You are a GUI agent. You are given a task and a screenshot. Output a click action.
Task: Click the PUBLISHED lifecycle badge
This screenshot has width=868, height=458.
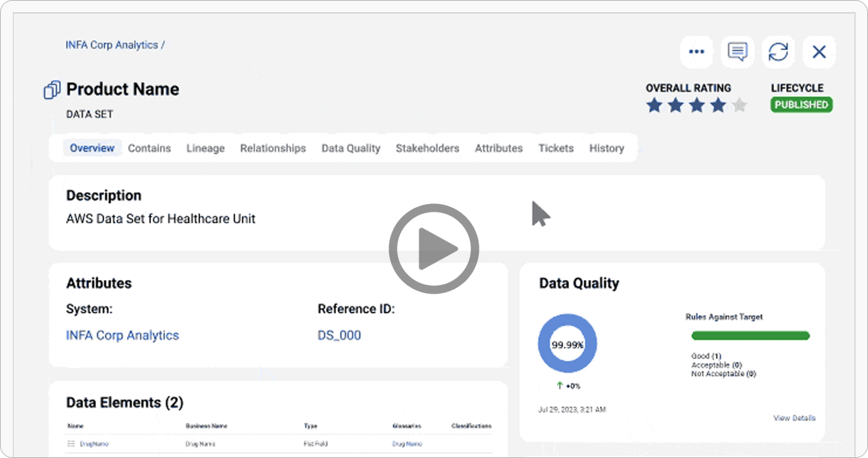(801, 105)
